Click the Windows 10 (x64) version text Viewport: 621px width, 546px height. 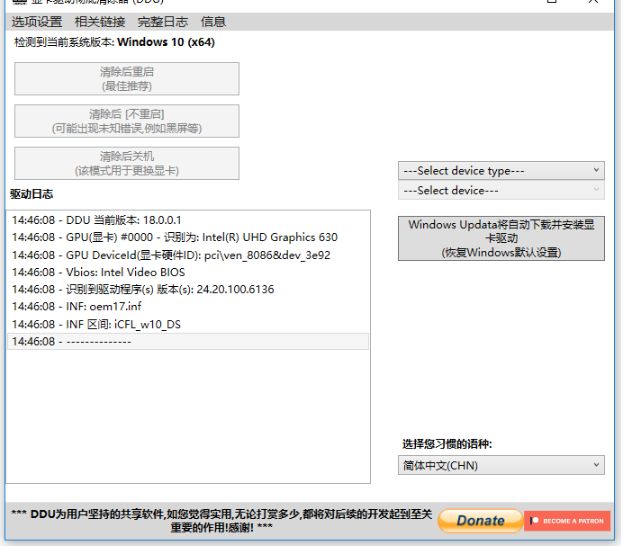[x=166, y=42]
